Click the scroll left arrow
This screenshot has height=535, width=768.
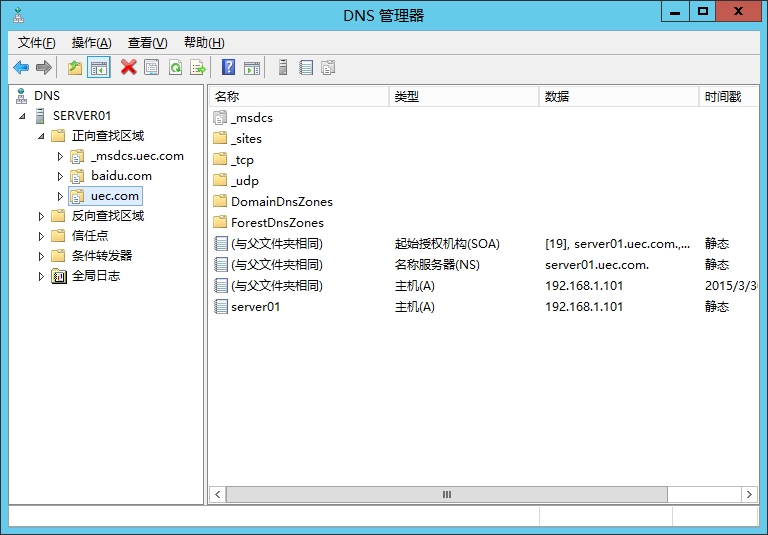point(217,494)
